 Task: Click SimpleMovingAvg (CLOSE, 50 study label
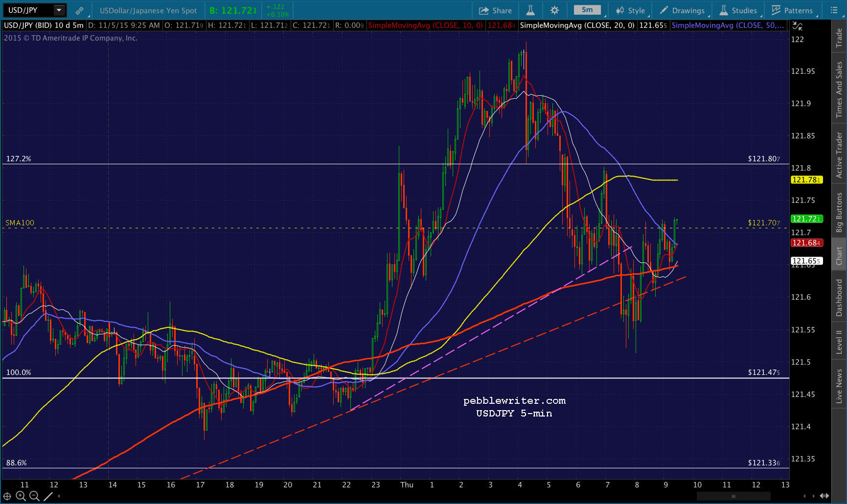pos(728,25)
